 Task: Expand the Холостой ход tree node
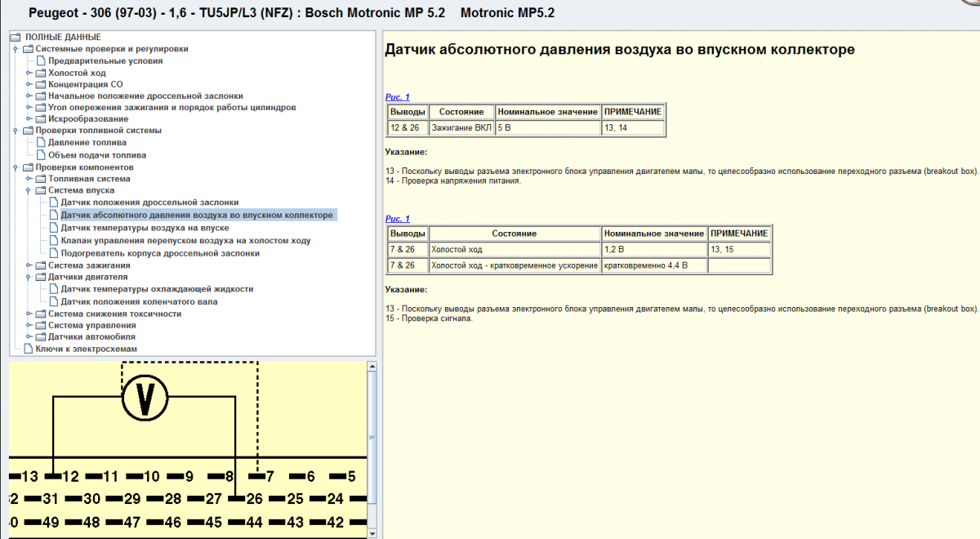tap(28, 73)
